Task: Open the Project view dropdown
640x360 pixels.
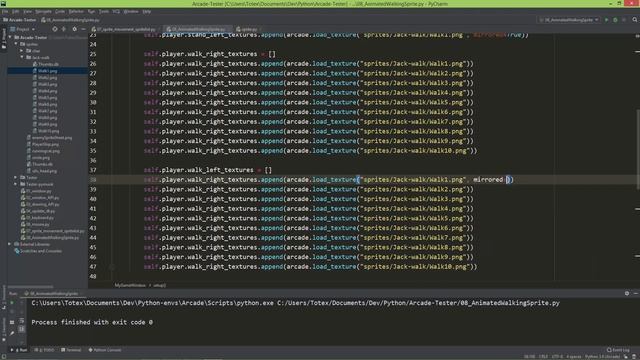Action: pyautogui.click(x=23, y=29)
